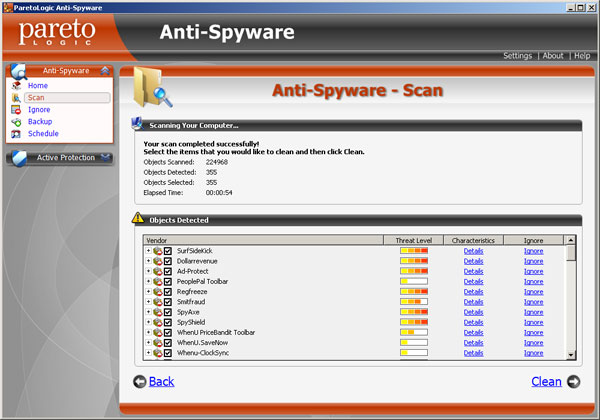Screen dimensions: 600x420
Task: Open the Settings menu
Action: pos(517,56)
